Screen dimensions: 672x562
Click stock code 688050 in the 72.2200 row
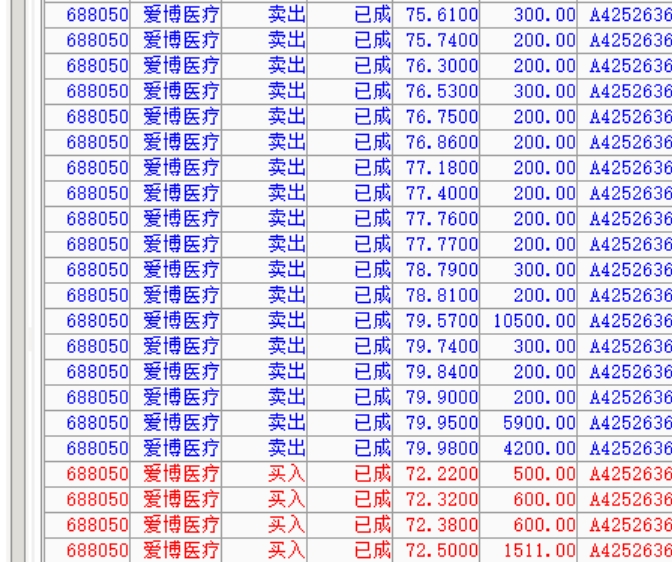coord(97,474)
